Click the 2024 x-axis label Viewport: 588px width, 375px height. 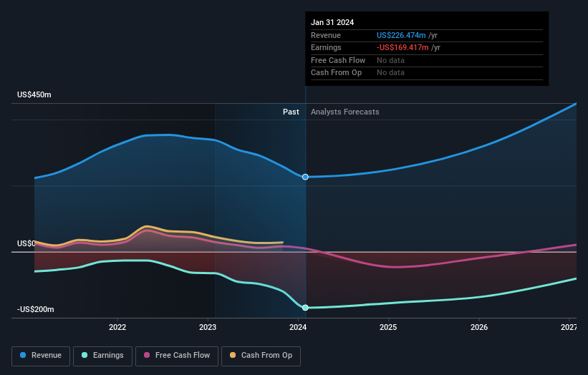pos(298,327)
